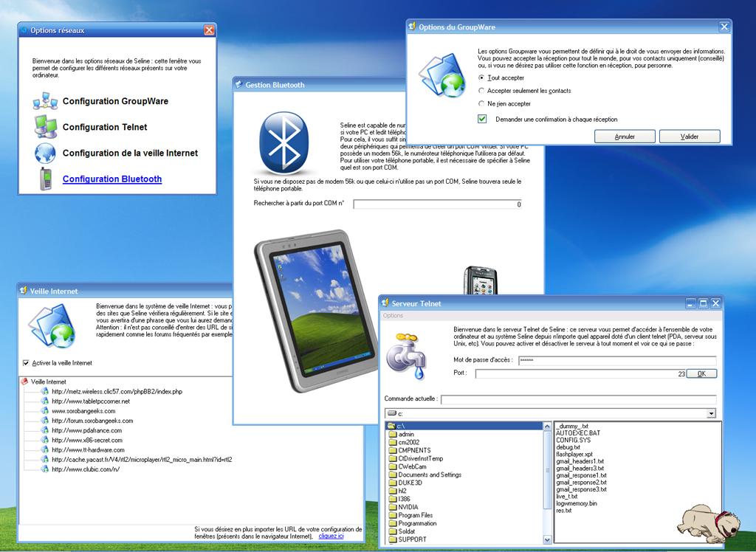Click the Seline dog mascot on the desktop
The image size is (756, 552).
click(x=708, y=523)
